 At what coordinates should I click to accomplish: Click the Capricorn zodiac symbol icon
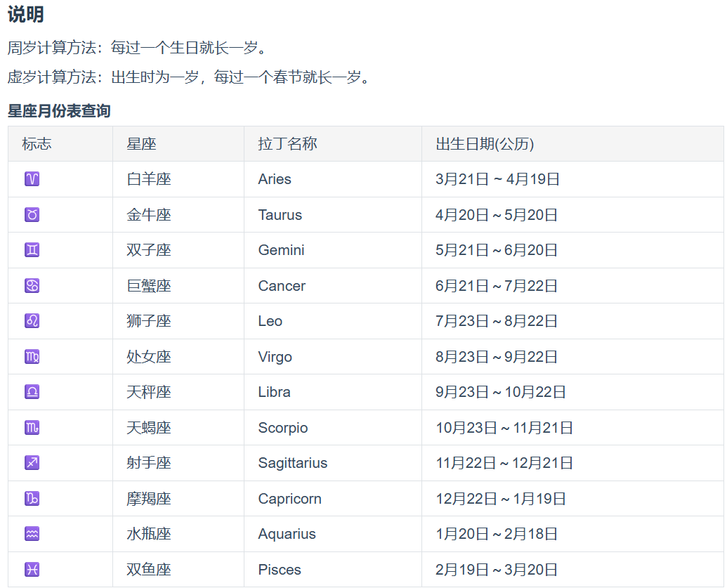[x=32, y=499]
